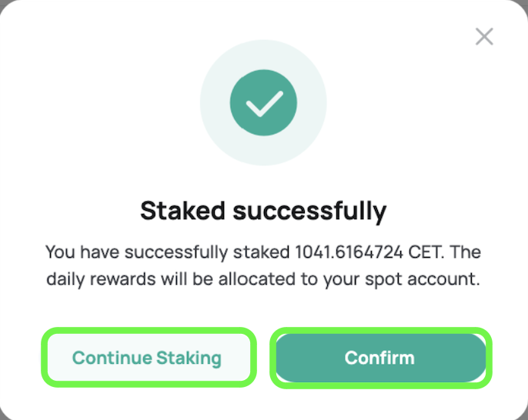Viewport: 528px width, 420px height.
Task: Choose Continue Staking
Action: 149,358
